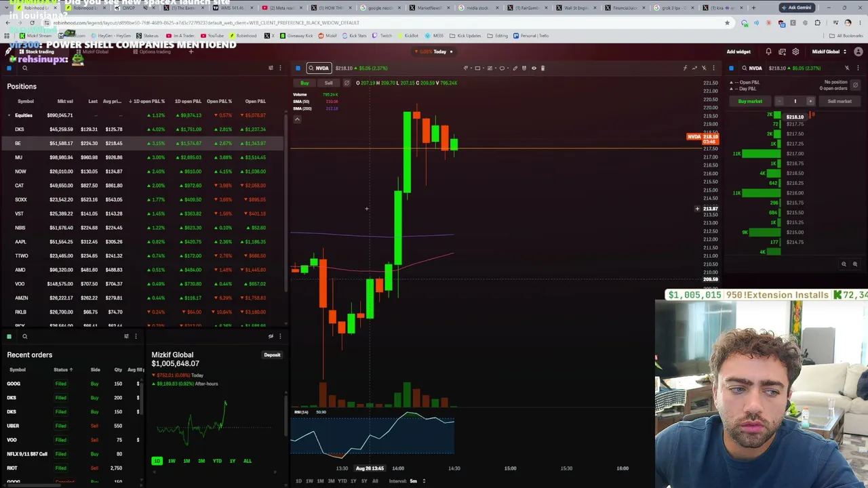The width and height of the screenshot is (868, 488).
Task: Zoom out the order ladder
Action: point(844,264)
